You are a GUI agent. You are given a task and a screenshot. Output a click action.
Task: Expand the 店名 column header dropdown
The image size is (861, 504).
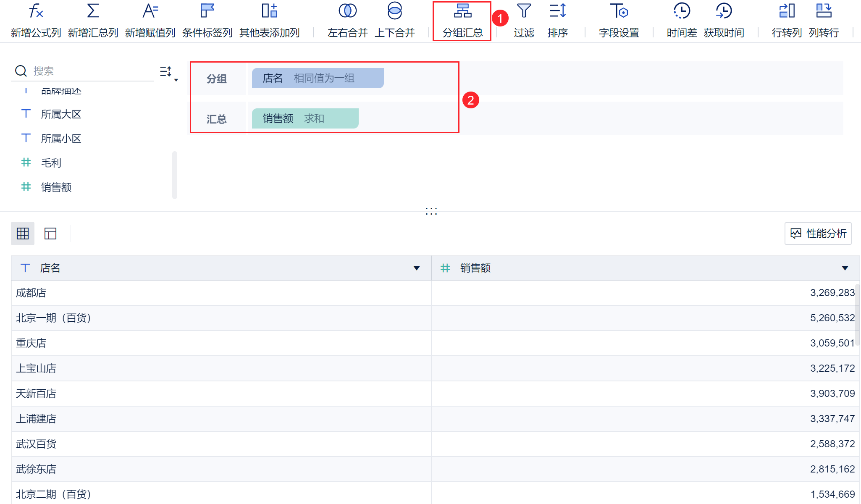point(416,268)
